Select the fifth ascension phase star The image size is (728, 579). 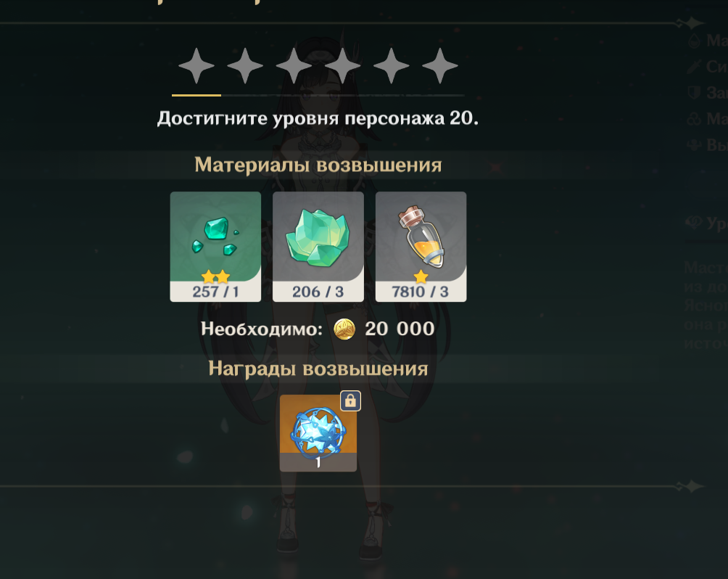[x=392, y=66]
